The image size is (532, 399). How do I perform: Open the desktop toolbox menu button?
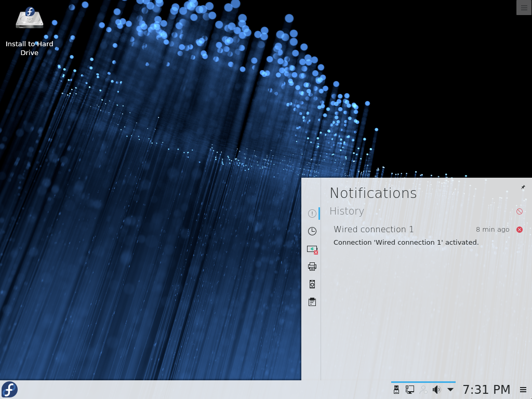click(x=524, y=7)
